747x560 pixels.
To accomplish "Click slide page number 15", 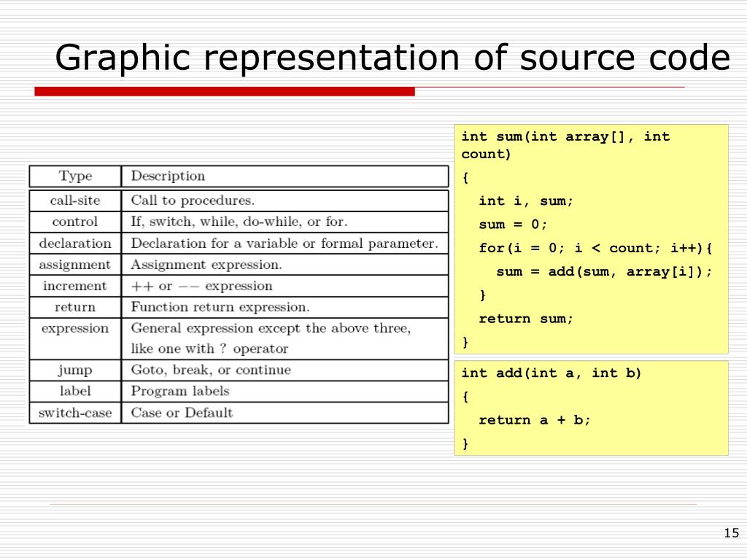I will coord(731,533).
